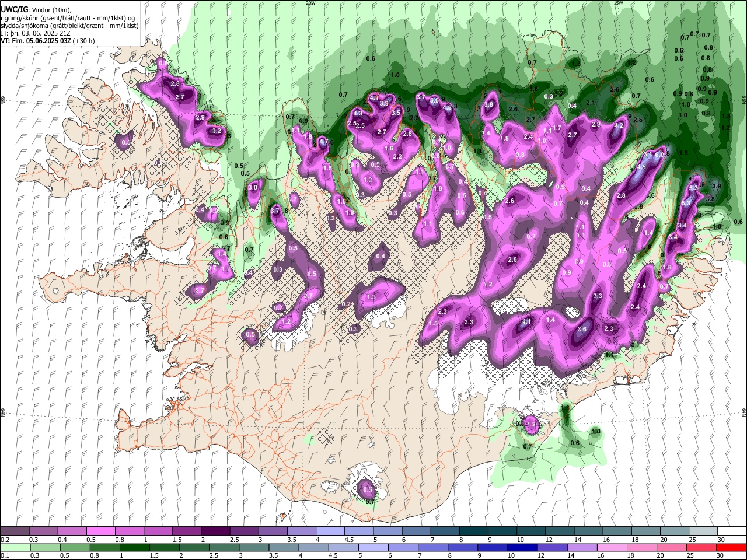
Task: Click the title text "UWC/IG: Vindur (10m),"
Action: [x=37, y=10]
